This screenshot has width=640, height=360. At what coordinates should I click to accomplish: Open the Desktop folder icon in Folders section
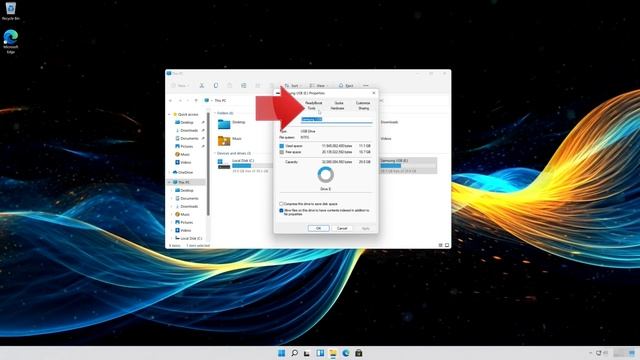(x=224, y=124)
